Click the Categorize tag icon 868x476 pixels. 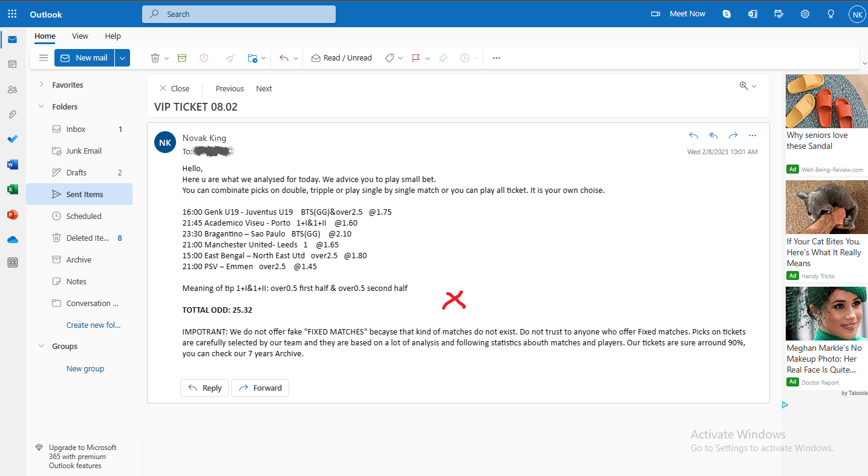(390, 58)
